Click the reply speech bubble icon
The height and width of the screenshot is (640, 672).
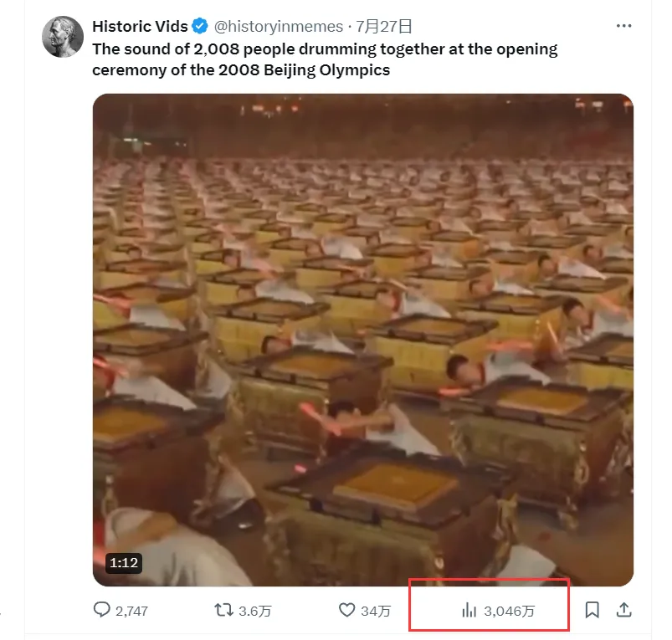102,610
